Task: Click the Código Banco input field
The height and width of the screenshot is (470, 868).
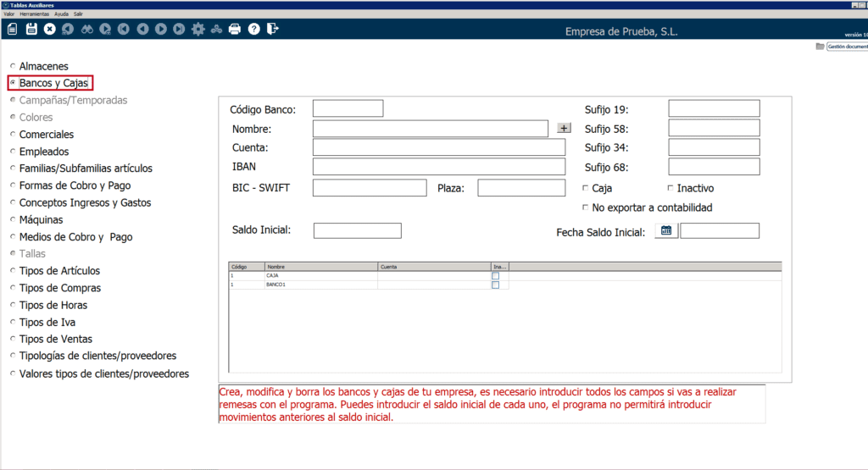Action: point(348,108)
